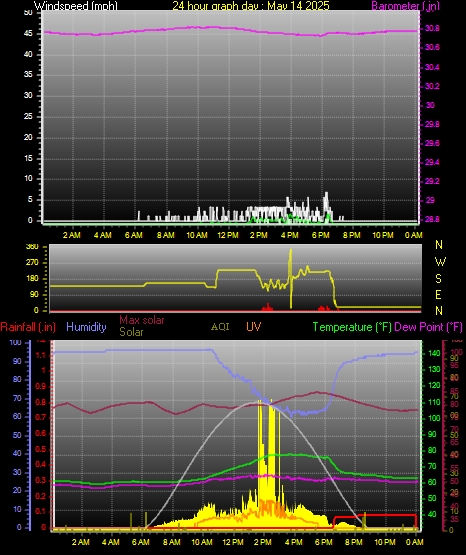Click the 15 value on windspeed axis

28,158
